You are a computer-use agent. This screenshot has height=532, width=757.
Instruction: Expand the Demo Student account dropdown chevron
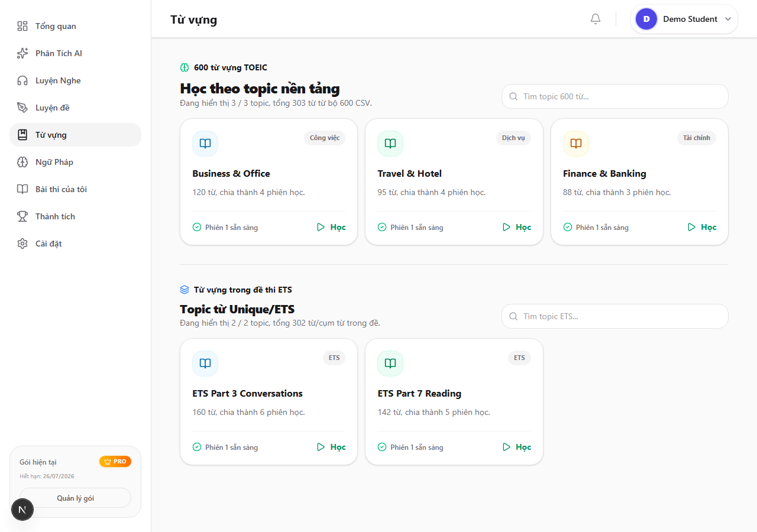coord(728,19)
